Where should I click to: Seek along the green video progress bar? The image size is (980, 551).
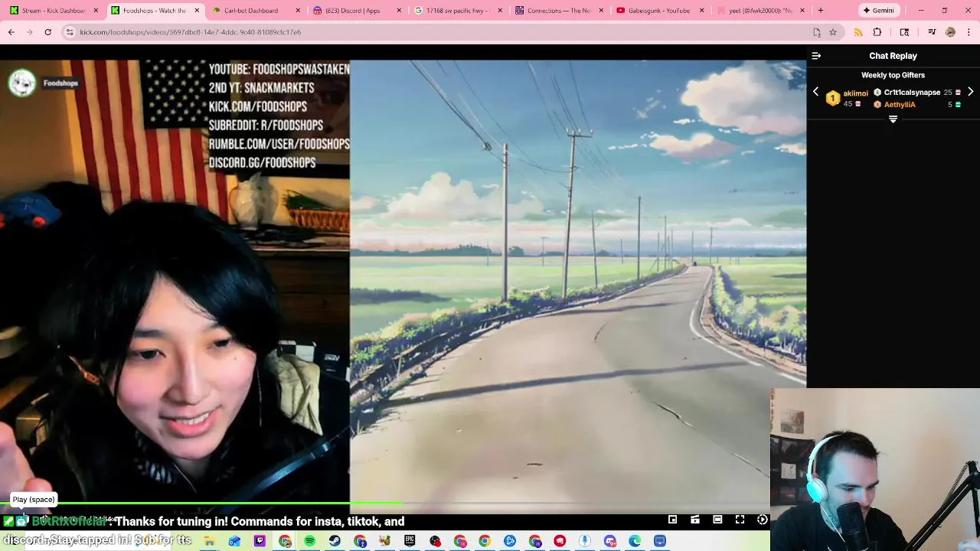tap(385, 504)
